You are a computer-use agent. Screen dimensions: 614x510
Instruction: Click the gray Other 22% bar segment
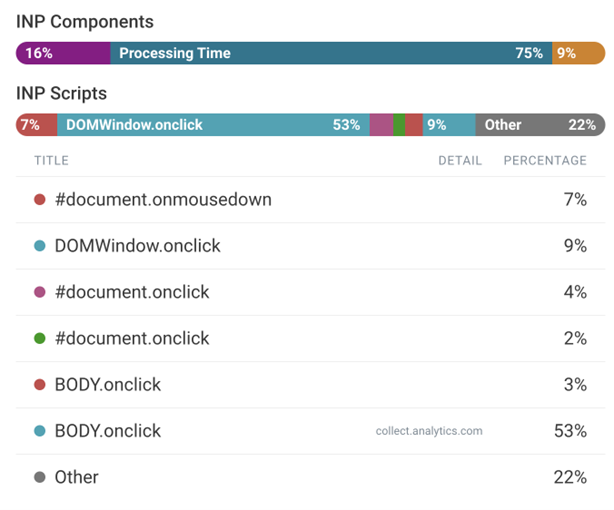click(x=540, y=125)
